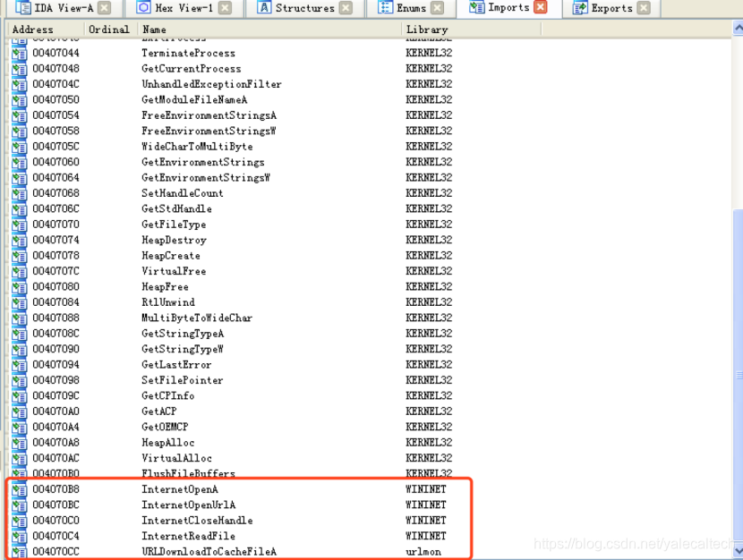
Task: Close the Imports tab
Action: point(540,7)
